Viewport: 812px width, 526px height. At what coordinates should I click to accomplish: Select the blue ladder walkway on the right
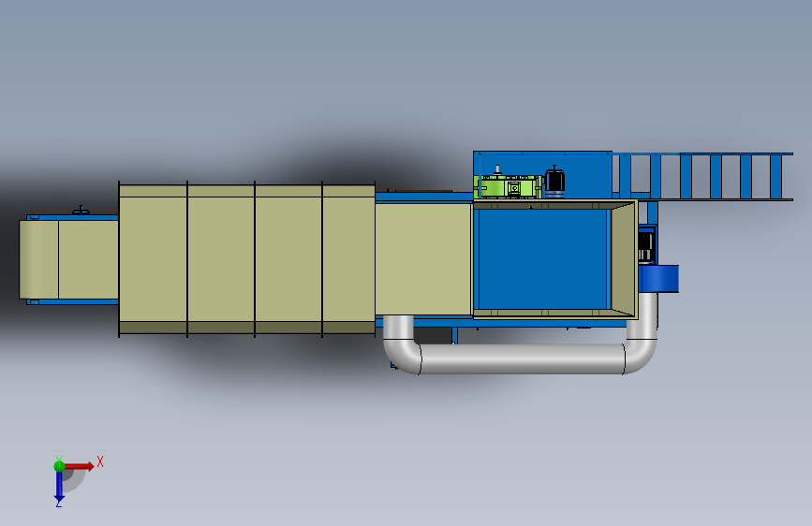click(704, 177)
